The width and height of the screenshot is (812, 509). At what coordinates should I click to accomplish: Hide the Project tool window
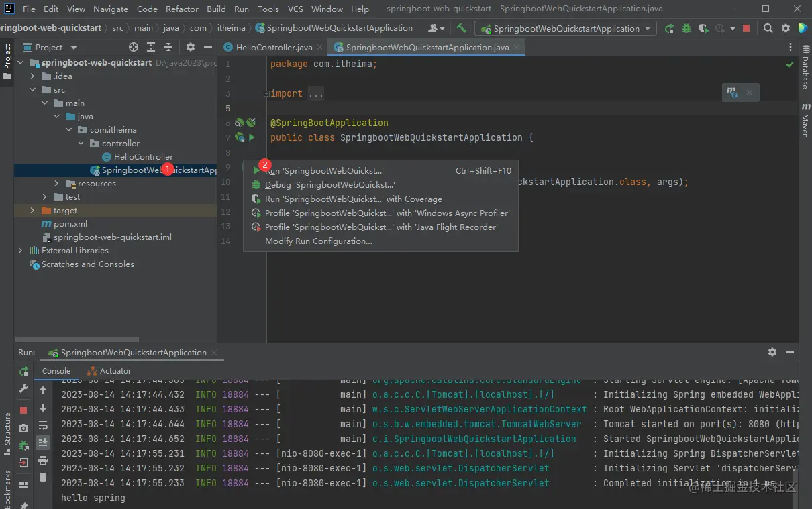tap(208, 47)
